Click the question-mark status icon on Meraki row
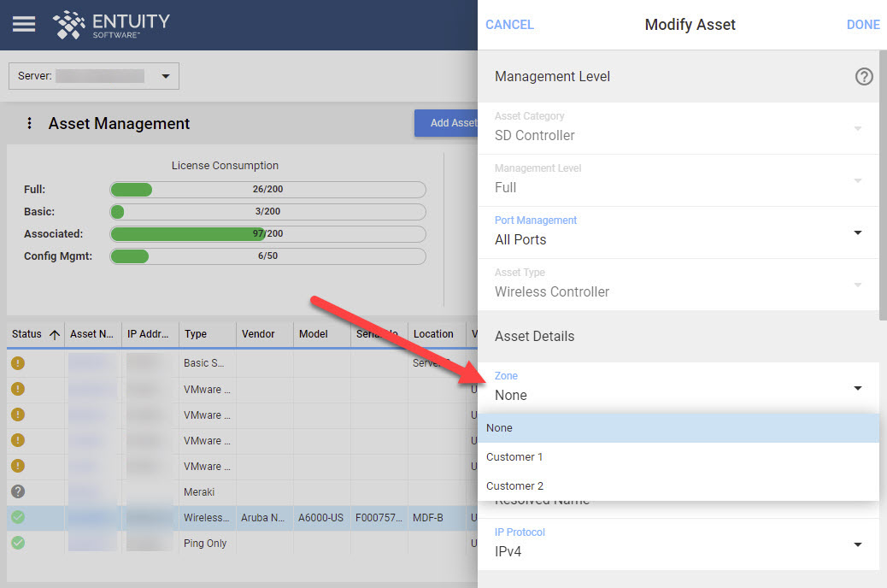887x588 pixels. pos(19,491)
